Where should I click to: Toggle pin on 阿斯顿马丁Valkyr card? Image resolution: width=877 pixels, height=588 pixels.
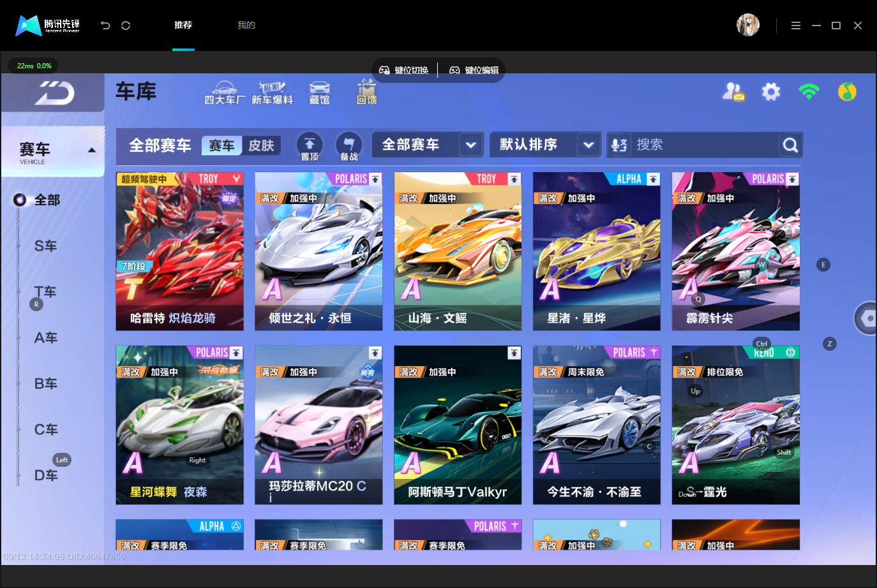point(514,353)
